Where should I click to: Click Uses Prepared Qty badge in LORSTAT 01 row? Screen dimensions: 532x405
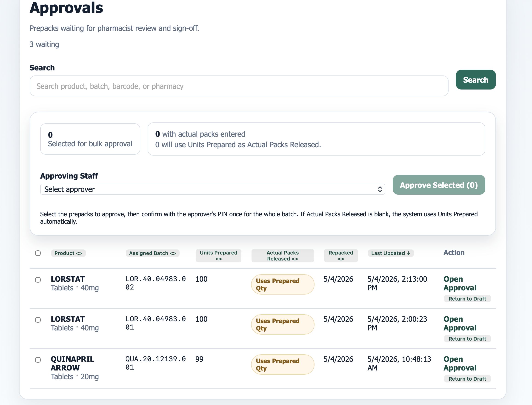coord(283,324)
